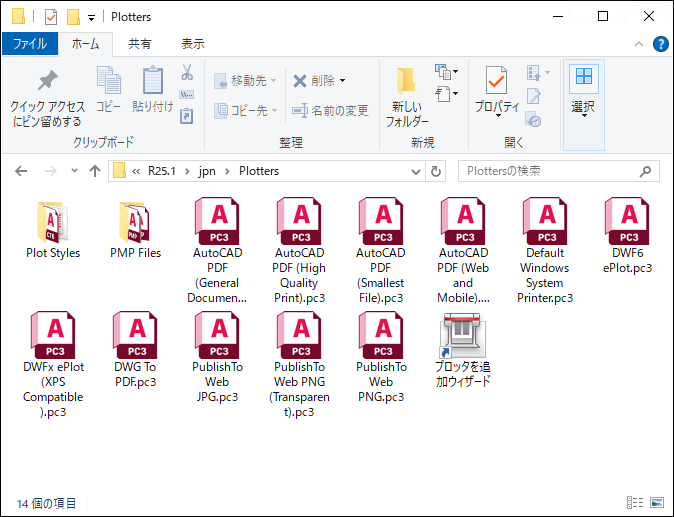Switch to details view icon in status bar
The height and width of the screenshot is (517, 674).
coord(635,502)
